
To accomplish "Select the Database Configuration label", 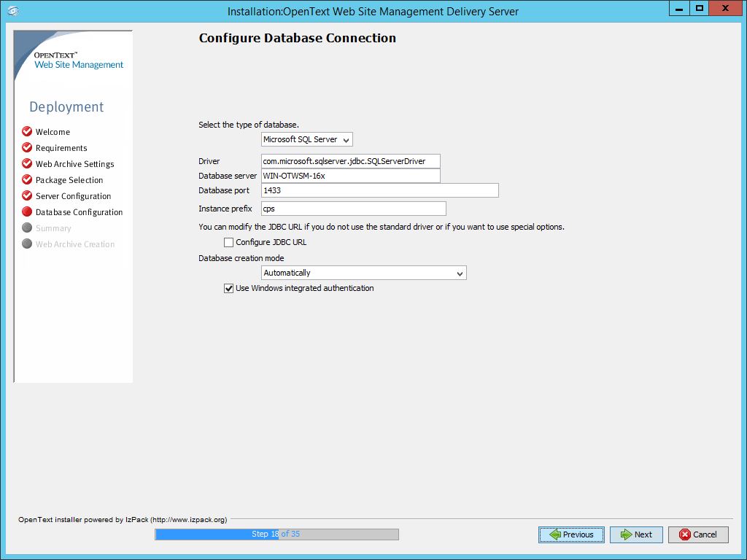I will tap(79, 212).
